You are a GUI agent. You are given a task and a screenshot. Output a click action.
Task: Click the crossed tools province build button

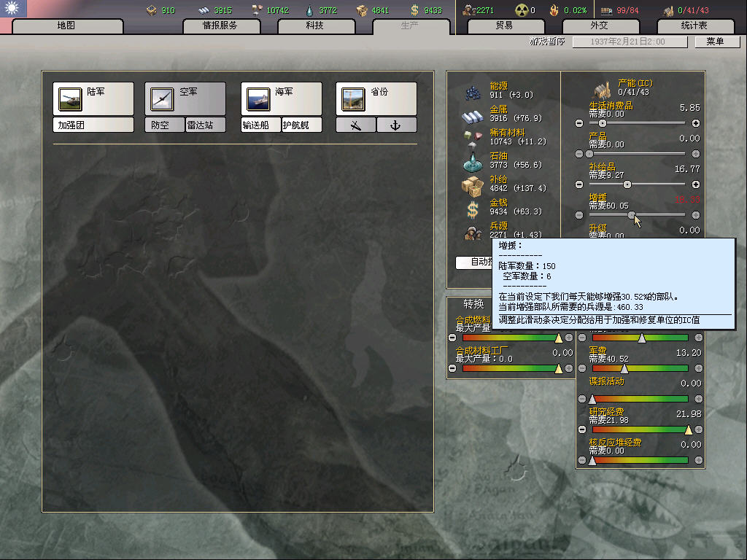[x=356, y=125]
